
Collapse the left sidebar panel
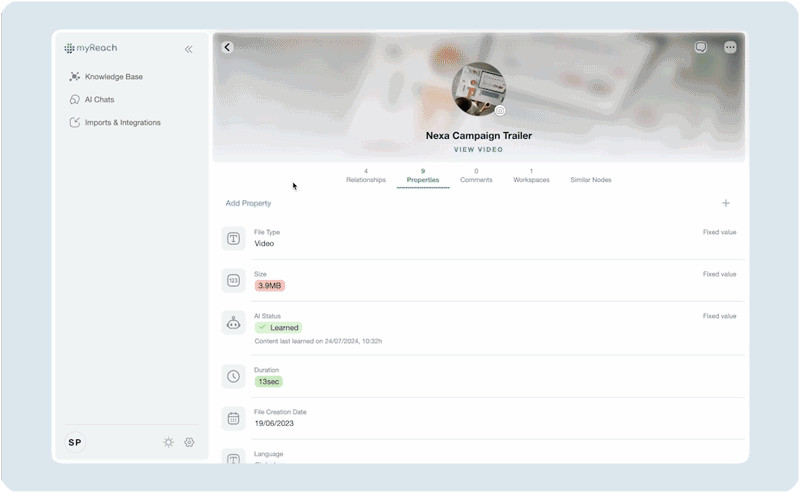coord(189,49)
